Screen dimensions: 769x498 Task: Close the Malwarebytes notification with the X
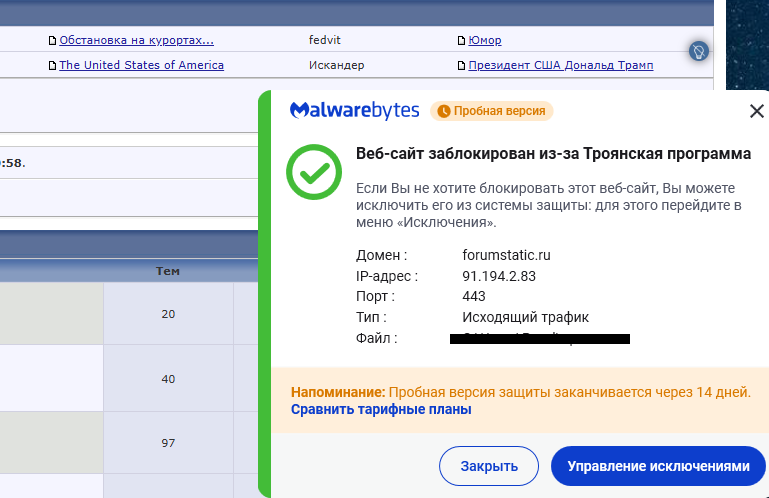click(x=757, y=111)
